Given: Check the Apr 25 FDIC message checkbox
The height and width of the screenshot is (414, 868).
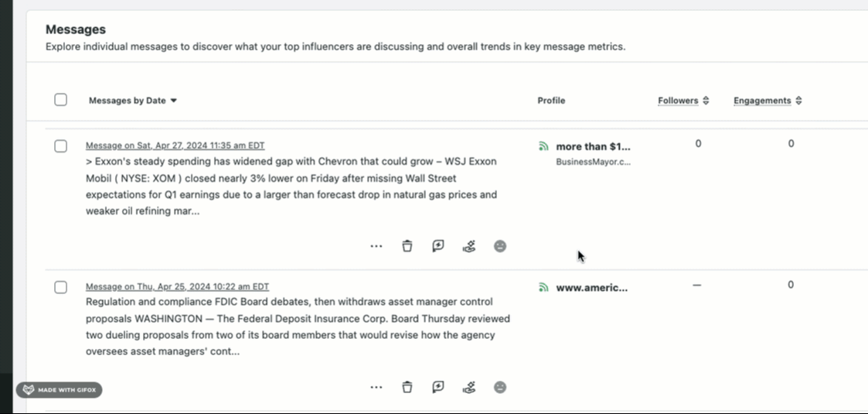Looking at the screenshot, I should [60, 287].
